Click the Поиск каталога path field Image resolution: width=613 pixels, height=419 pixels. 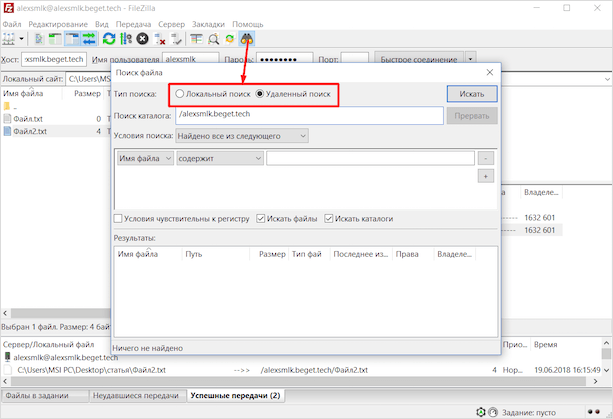[308, 115]
